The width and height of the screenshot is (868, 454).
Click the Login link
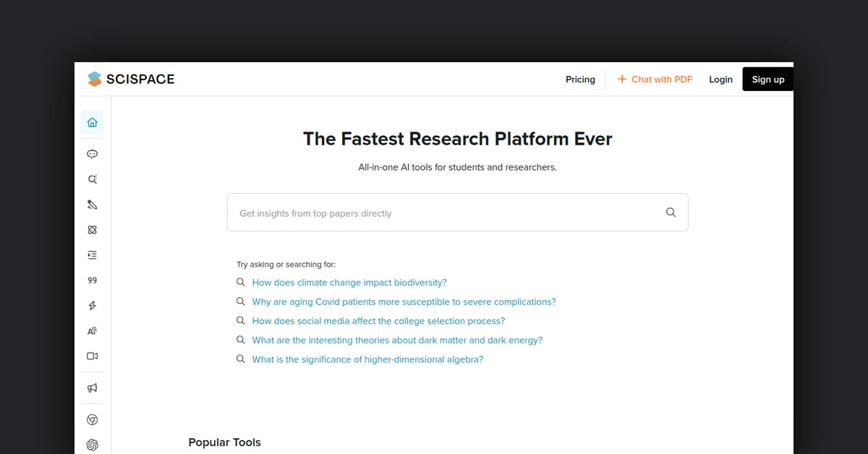tap(720, 80)
